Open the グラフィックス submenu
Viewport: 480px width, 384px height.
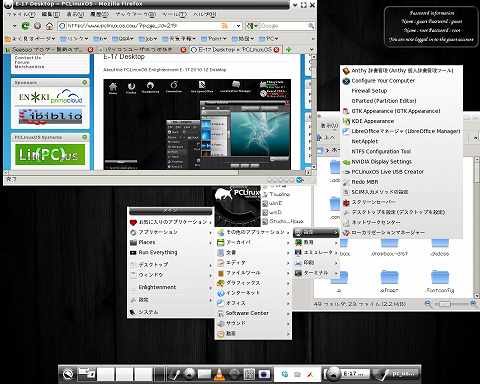pos(253,283)
